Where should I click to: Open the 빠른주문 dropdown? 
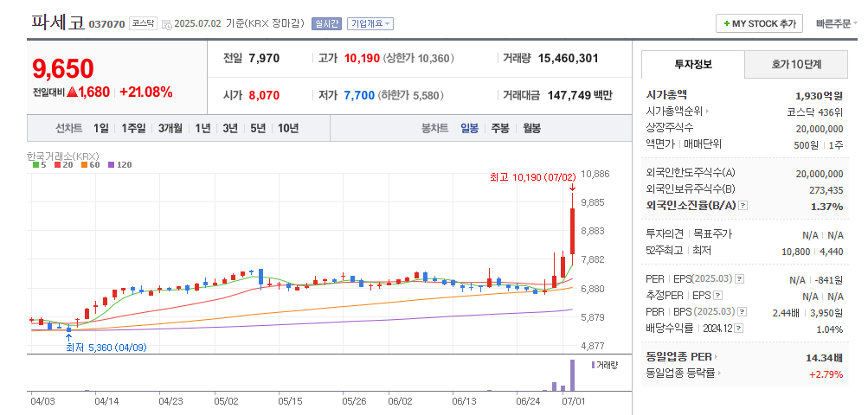click(x=837, y=24)
